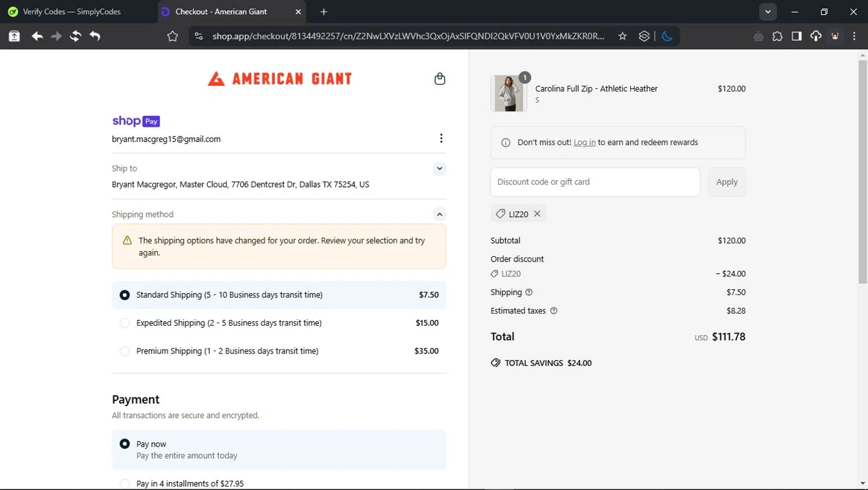Click the Carolina Full Zip product thumbnail
The width and height of the screenshot is (868, 490).
point(509,93)
